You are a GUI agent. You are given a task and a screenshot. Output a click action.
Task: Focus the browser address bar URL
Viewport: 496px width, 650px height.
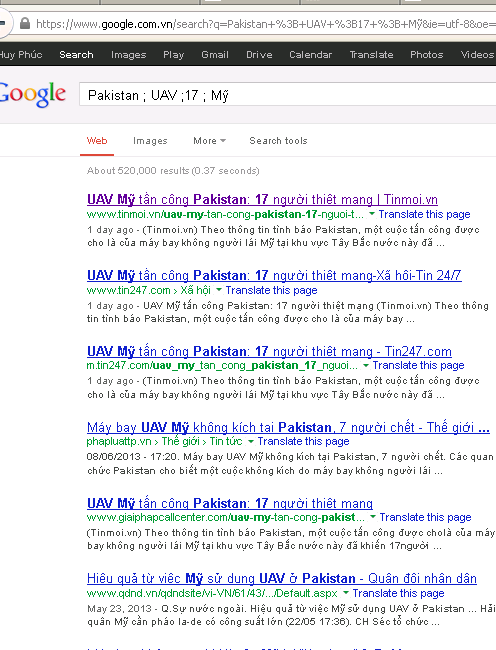tap(265, 24)
